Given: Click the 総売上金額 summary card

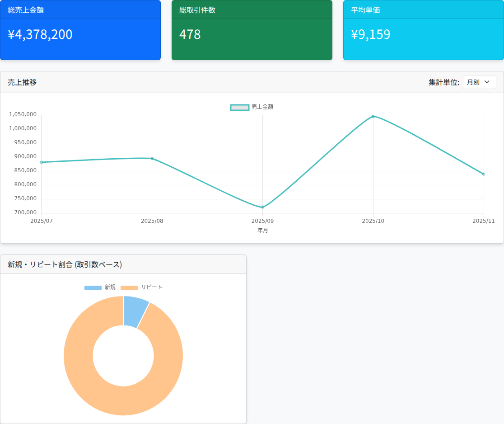Looking at the screenshot, I should tap(80, 30).
